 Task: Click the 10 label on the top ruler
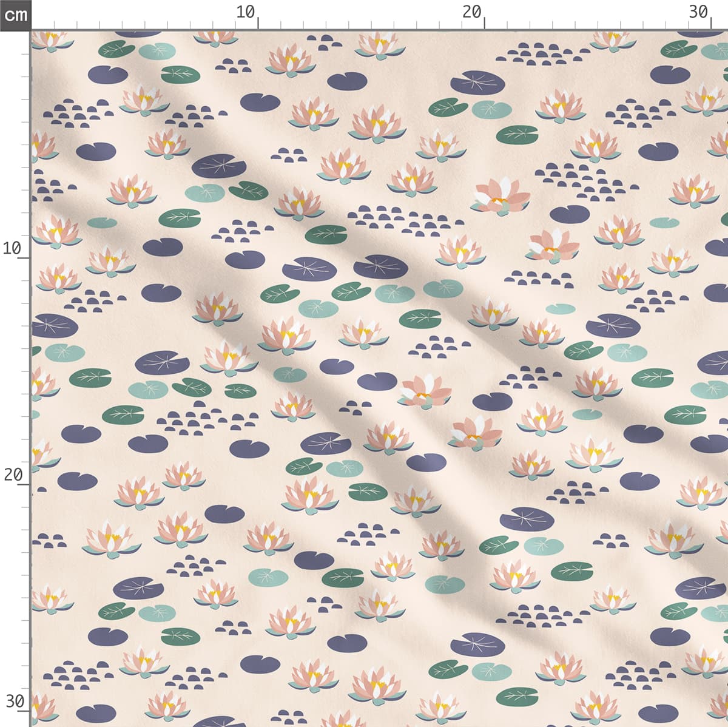coord(245,12)
